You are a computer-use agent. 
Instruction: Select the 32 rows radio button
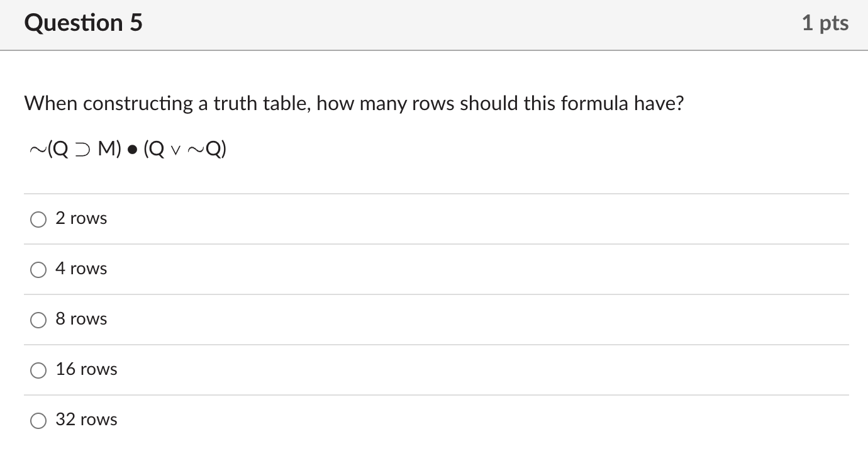38,421
